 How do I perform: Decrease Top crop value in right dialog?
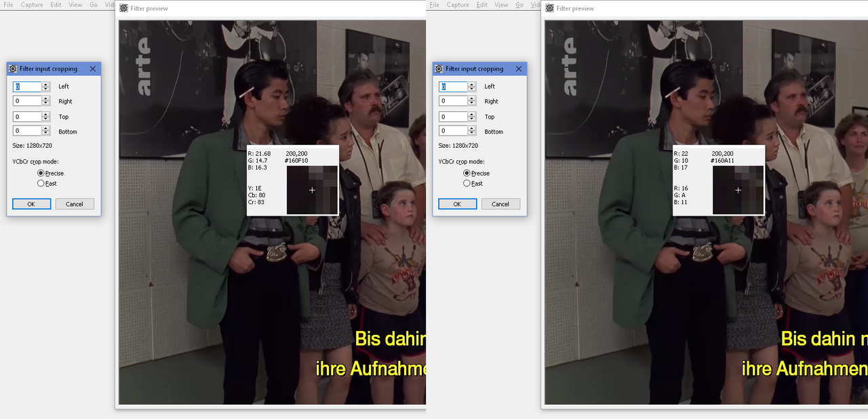(472, 119)
